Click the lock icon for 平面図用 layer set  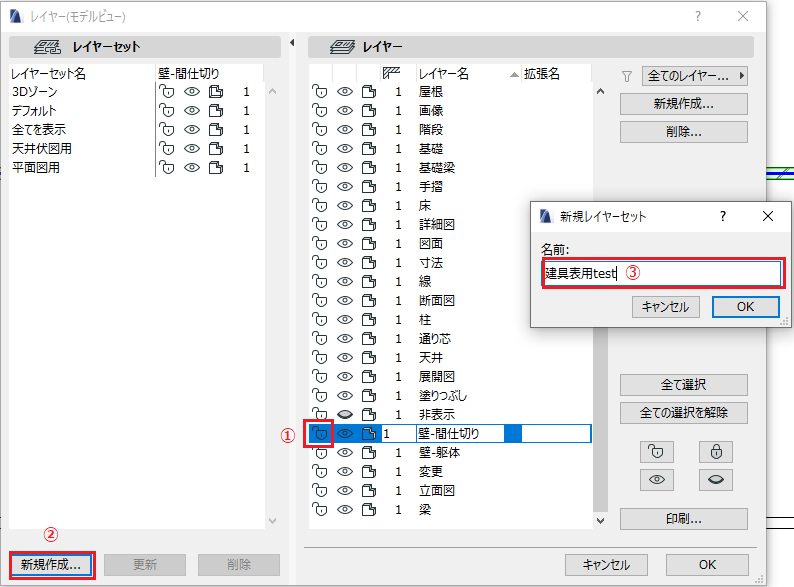coord(167,168)
